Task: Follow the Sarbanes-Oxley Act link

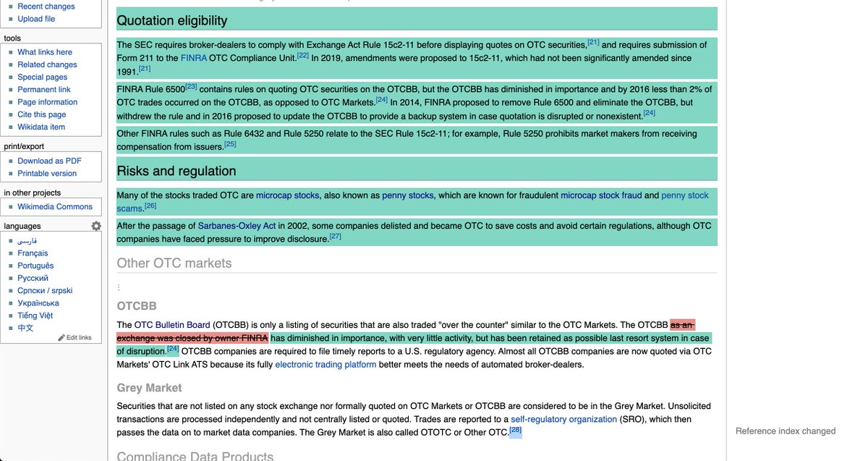Action: [x=237, y=226]
